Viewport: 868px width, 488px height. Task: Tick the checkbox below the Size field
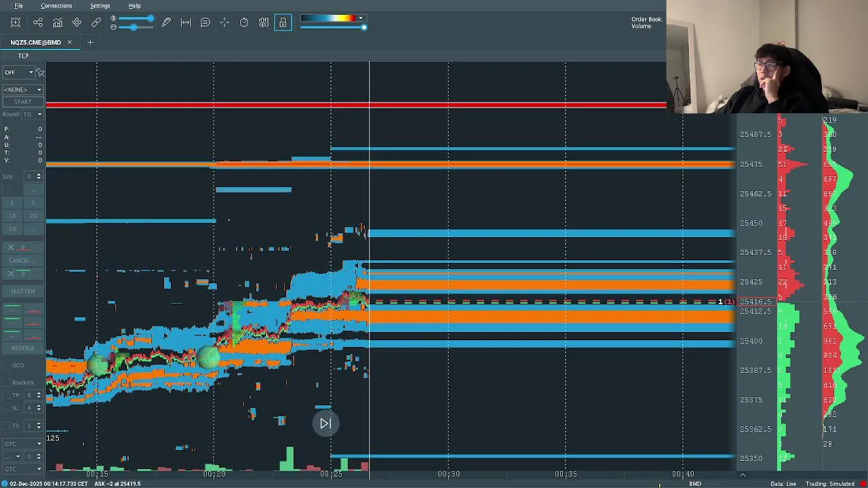pos(6,189)
